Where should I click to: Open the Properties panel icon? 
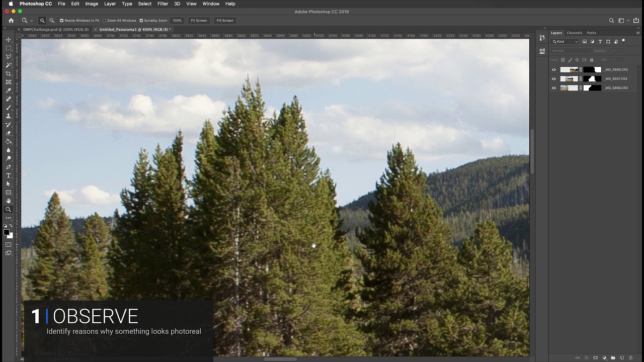pos(542,51)
